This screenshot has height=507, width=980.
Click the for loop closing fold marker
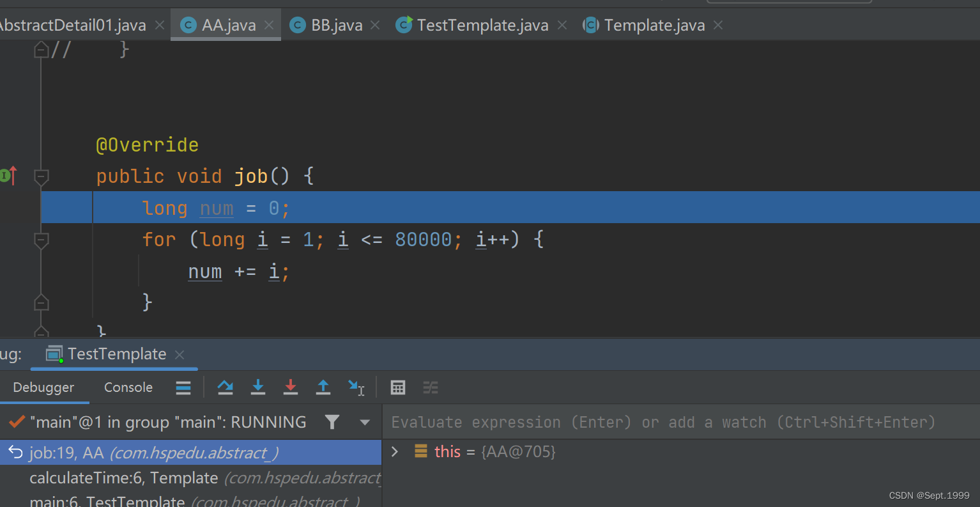click(42, 302)
